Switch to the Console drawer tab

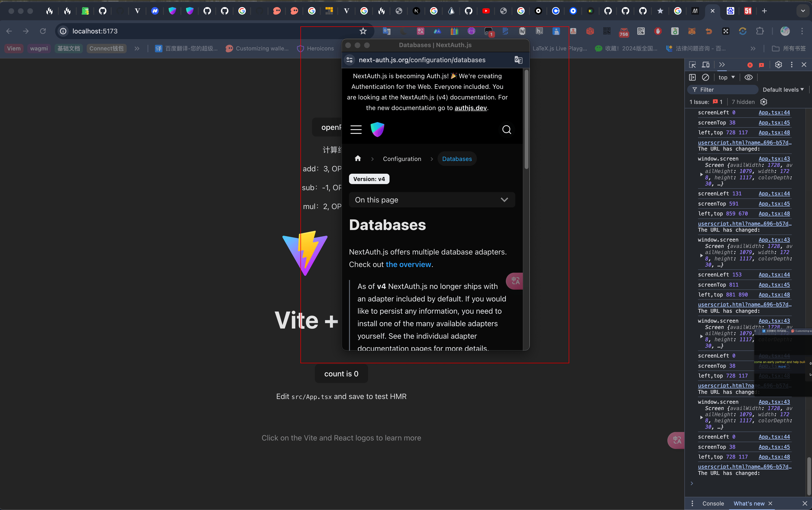click(713, 504)
